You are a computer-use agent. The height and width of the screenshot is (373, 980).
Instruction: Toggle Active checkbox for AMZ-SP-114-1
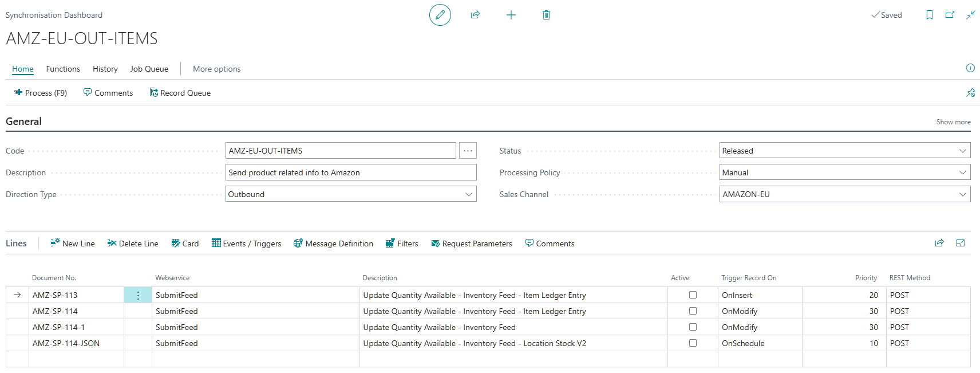point(693,327)
